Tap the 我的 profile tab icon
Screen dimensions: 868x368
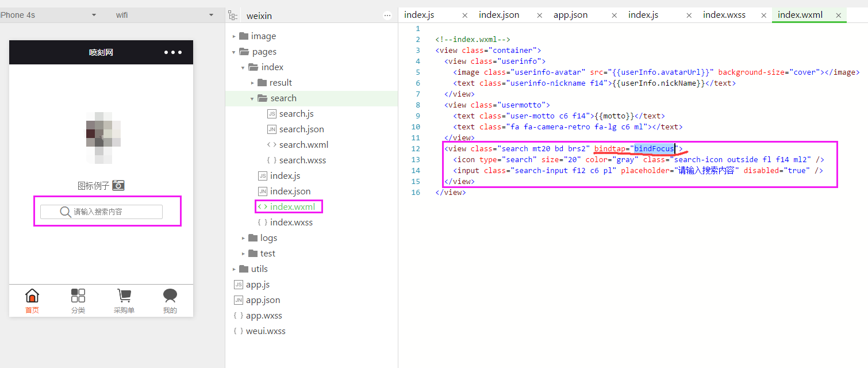point(170,296)
